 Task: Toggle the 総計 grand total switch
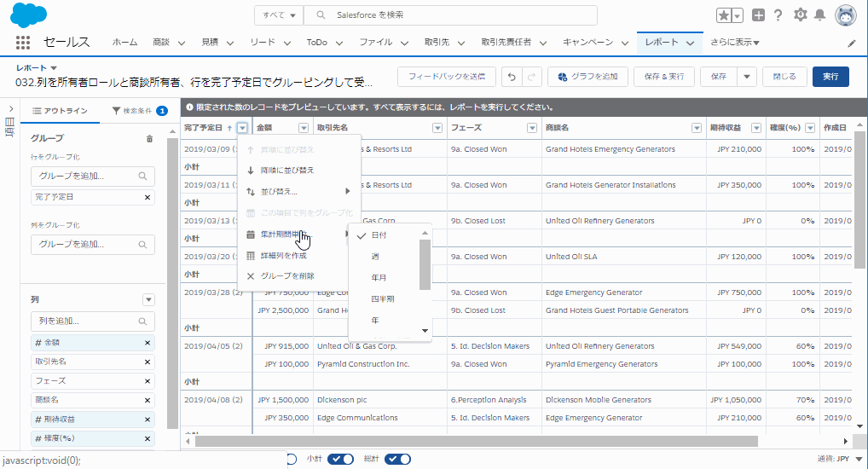pos(397,459)
